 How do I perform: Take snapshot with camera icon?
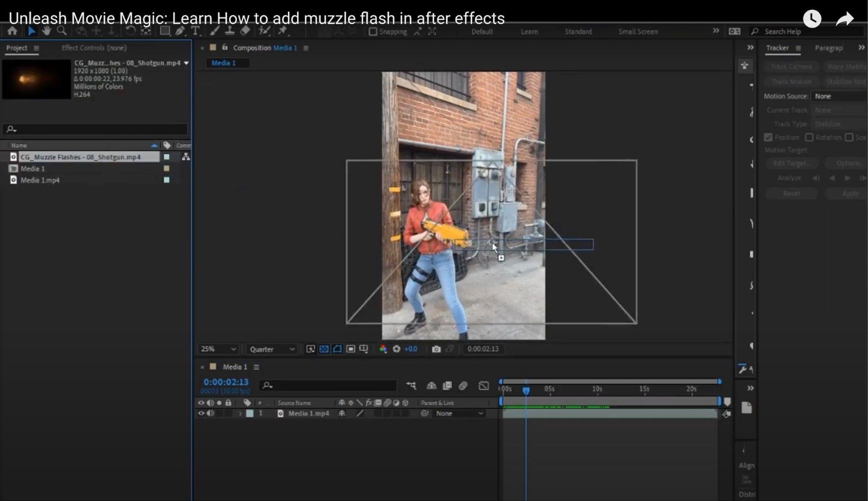(x=436, y=349)
